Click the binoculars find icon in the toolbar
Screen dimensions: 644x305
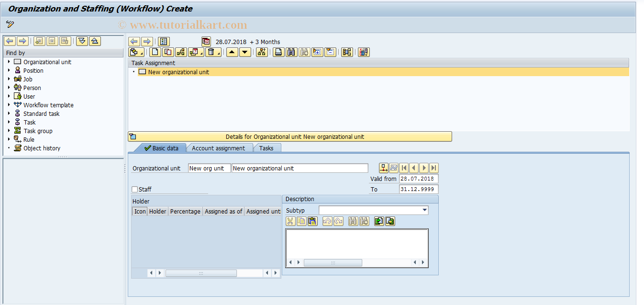click(x=291, y=52)
